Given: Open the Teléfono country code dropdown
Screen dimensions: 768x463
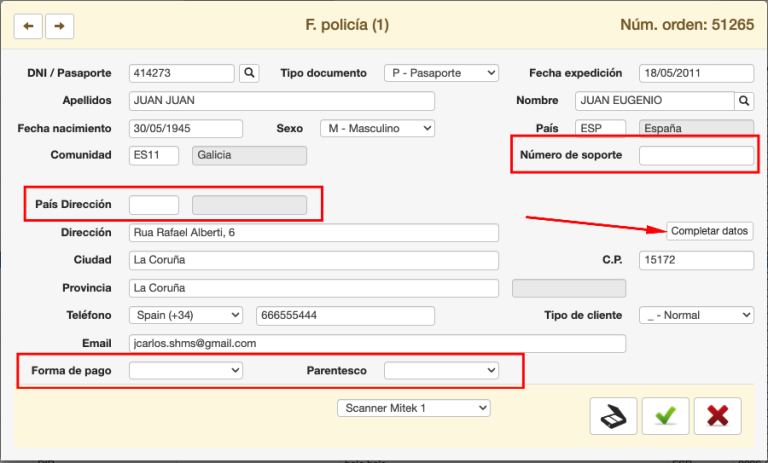Looking at the screenshot, I should pyautogui.click(x=186, y=315).
